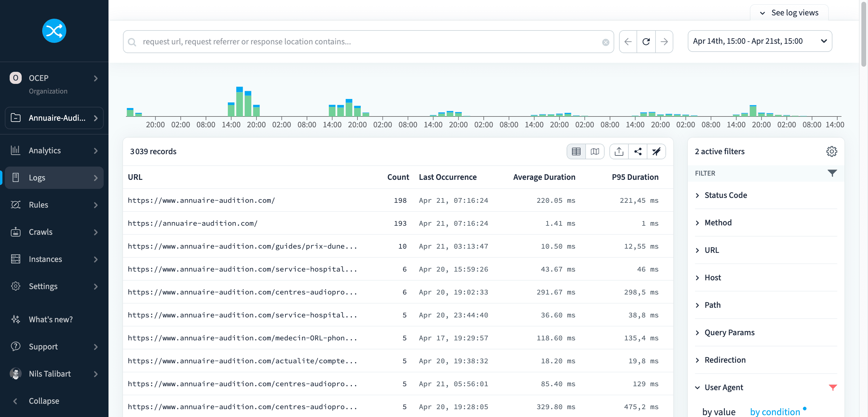
Task: Switch to map view
Action: click(x=595, y=151)
